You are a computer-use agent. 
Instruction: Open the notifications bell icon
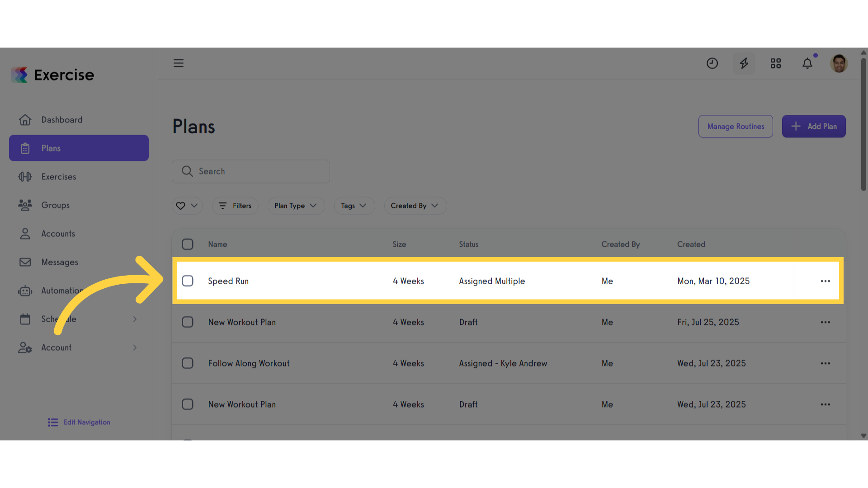tap(807, 63)
